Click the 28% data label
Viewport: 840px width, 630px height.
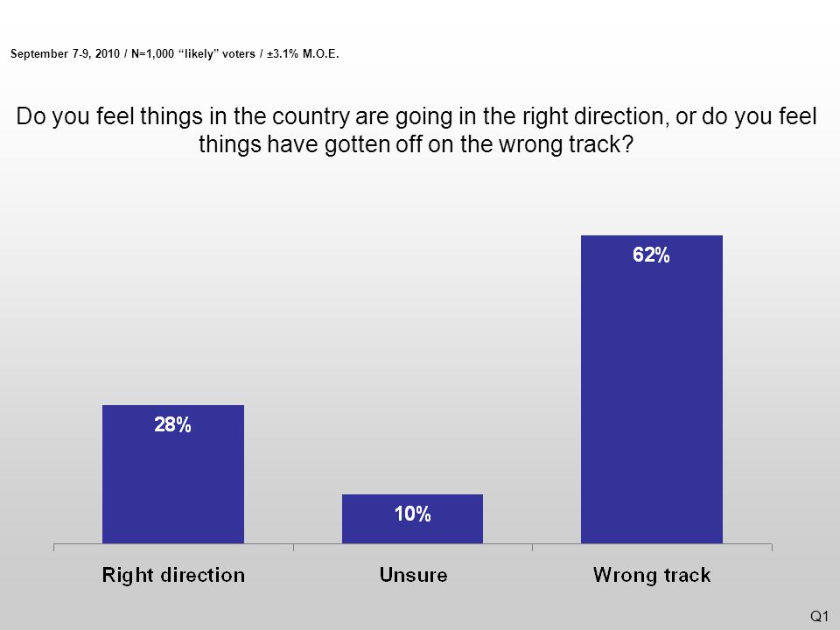(x=172, y=425)
